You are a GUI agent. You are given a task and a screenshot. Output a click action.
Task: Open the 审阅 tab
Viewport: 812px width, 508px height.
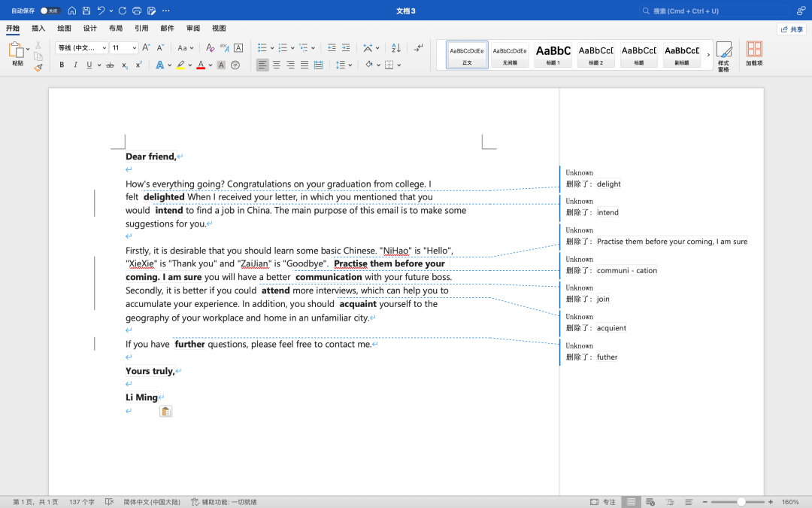193,29
